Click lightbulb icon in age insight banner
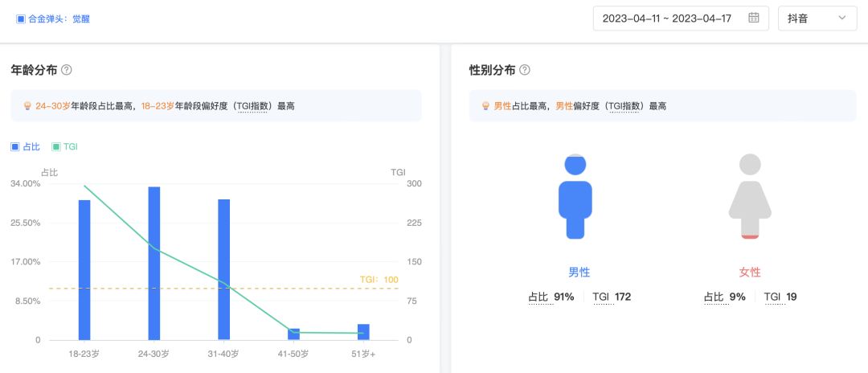Viewport: 868px width, 373px height. (27, 105)
